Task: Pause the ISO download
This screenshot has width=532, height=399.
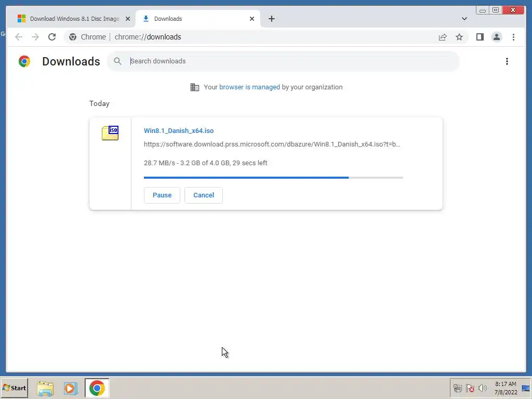Action: pyautogui.click(x=162, y=195)
